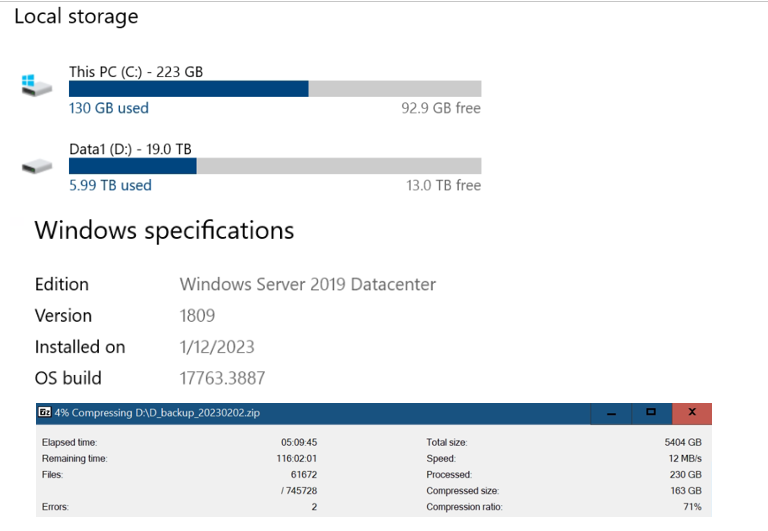Click the "92.9 GB free" text
This screenshot has width=768, height=531.
pos(441,108)
